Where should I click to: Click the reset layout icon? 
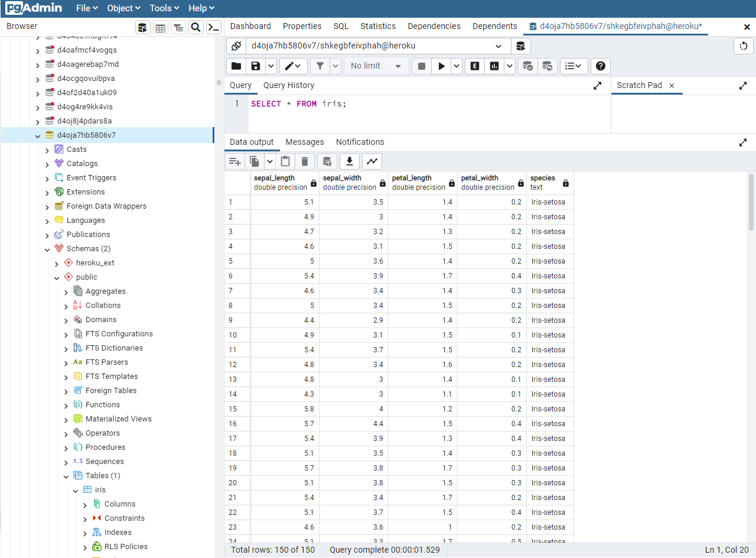pyautogui.click(x=744, y=46)
